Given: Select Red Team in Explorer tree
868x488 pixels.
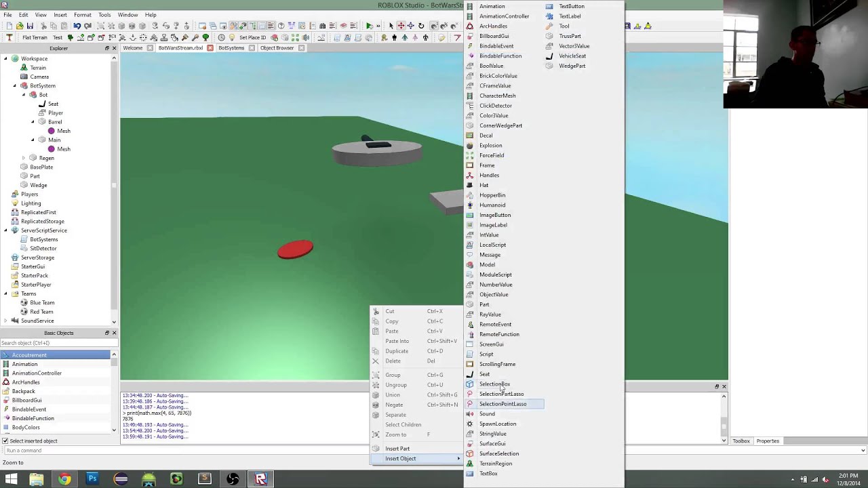Looking at the screenshot, I should (41, 312).
